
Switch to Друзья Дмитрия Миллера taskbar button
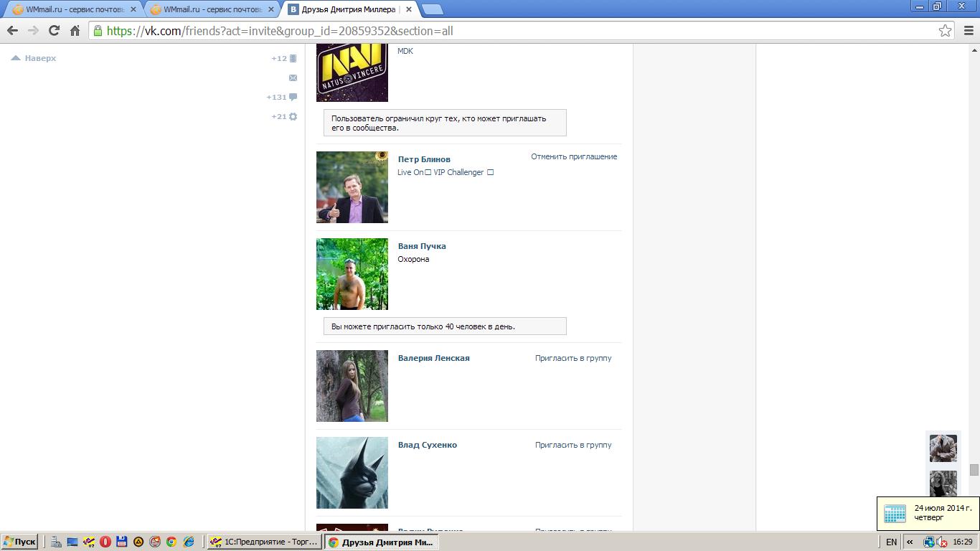click(381, 542)
